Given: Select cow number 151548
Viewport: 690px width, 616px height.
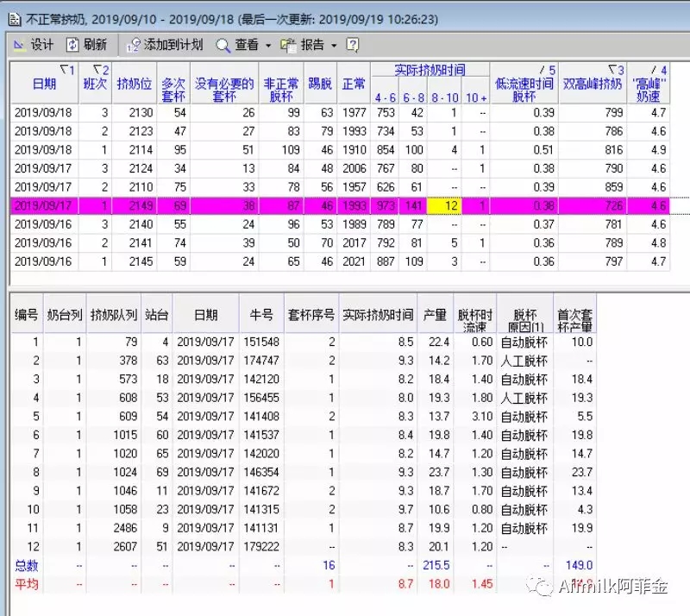Looking at the screenshot, I should pyautogui.click(x=261, y=342).
